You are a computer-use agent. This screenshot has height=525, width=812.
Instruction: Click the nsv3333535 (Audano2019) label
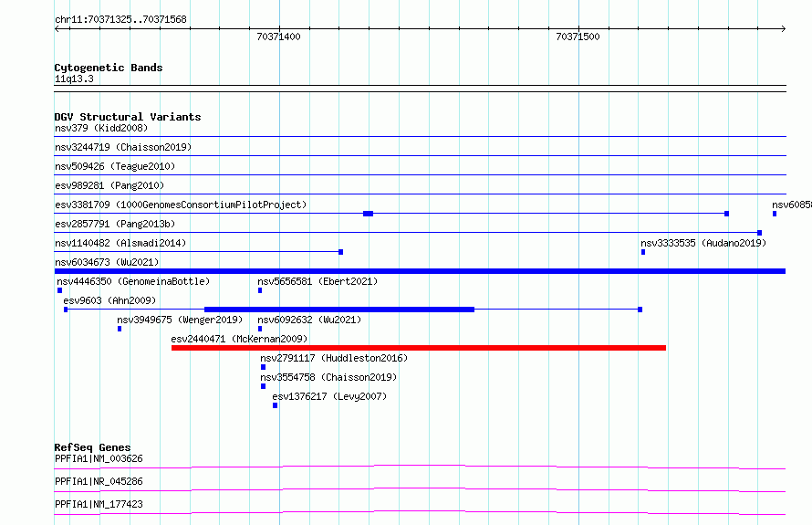click(703, 243)
